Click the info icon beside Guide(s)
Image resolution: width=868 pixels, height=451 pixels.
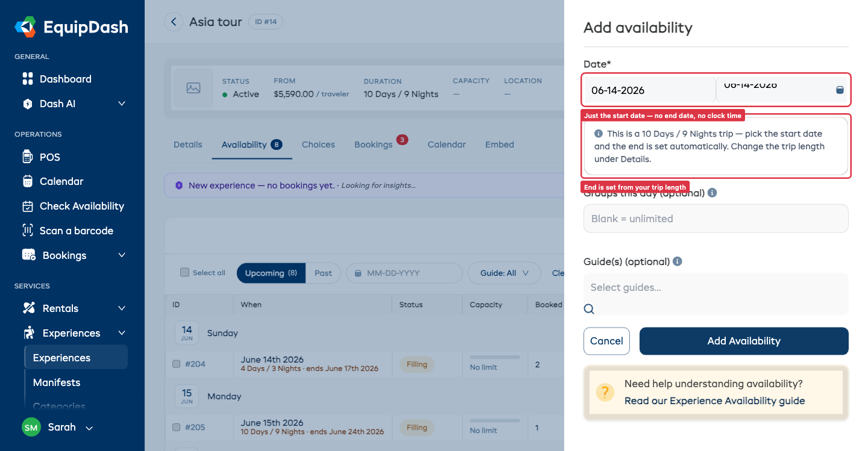click(x=678, y=262)
